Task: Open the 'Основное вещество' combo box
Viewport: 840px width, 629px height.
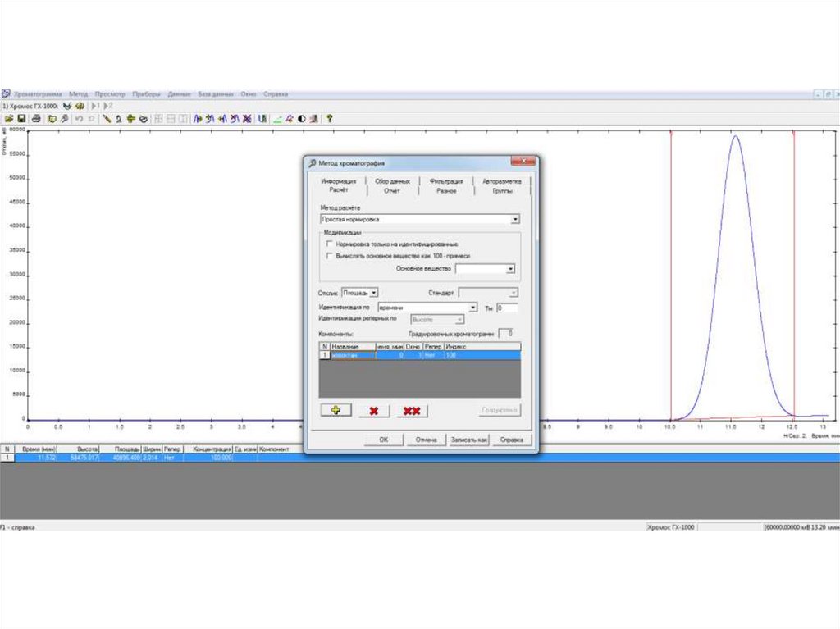Action: (510, 269)
